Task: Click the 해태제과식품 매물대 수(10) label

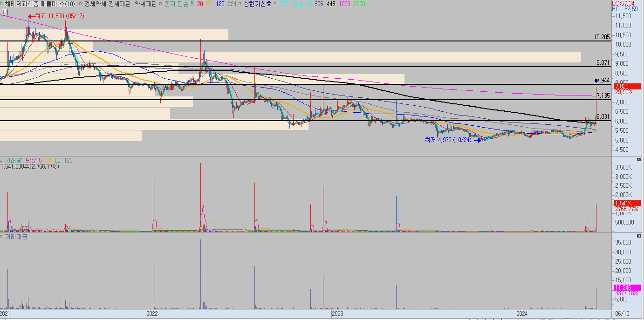Action: [40, 4]
